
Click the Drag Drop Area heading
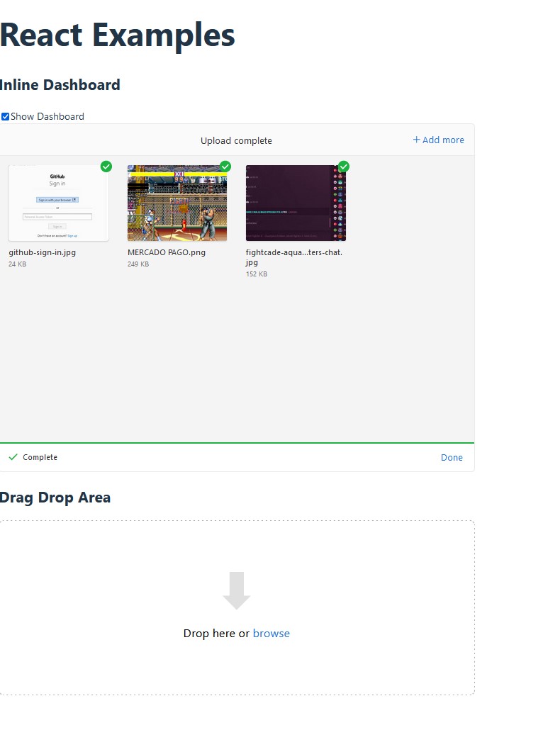pos(55,498)
